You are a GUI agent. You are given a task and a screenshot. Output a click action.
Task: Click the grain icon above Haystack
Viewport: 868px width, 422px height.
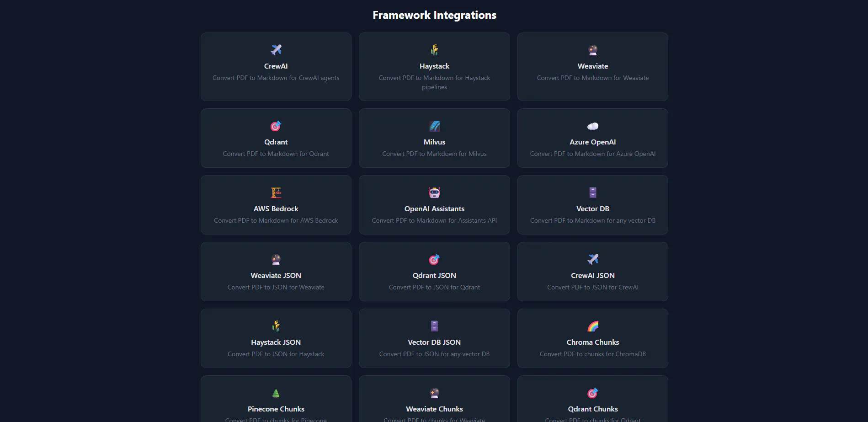[x=434, y=50]
